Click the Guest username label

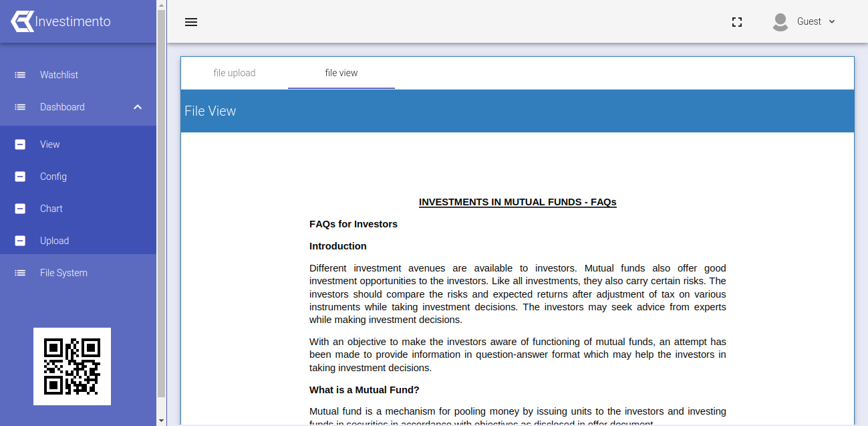pos(809,21)
